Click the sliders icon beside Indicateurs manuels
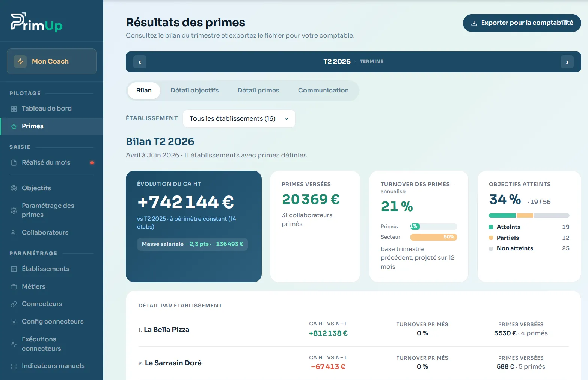Viewport: 588px width, 380px height. (x=14, y=366)
